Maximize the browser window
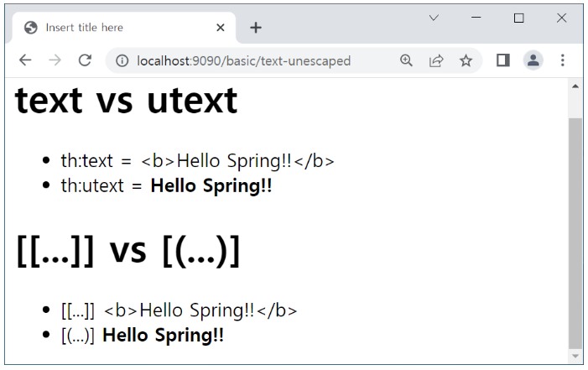588x370 pixels. click(x=518, y=18)
